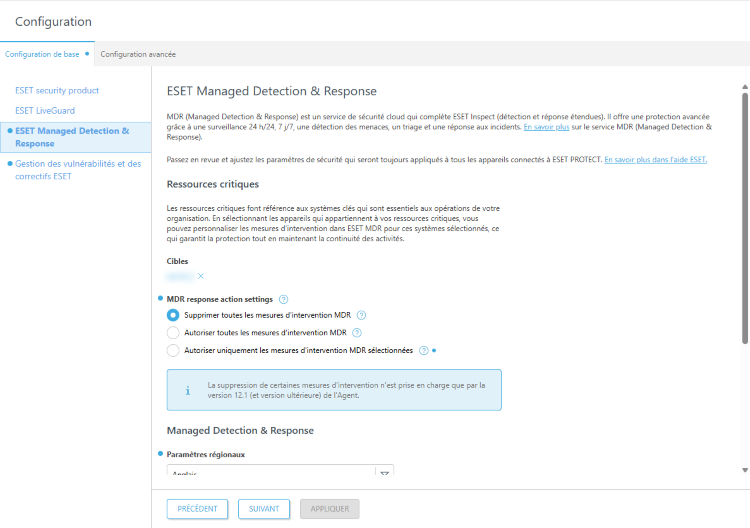This screenshot has width=750, height=528.
Task: Go to Gestion des vulnérabilités et correctifs
Action: pos(78,170)
